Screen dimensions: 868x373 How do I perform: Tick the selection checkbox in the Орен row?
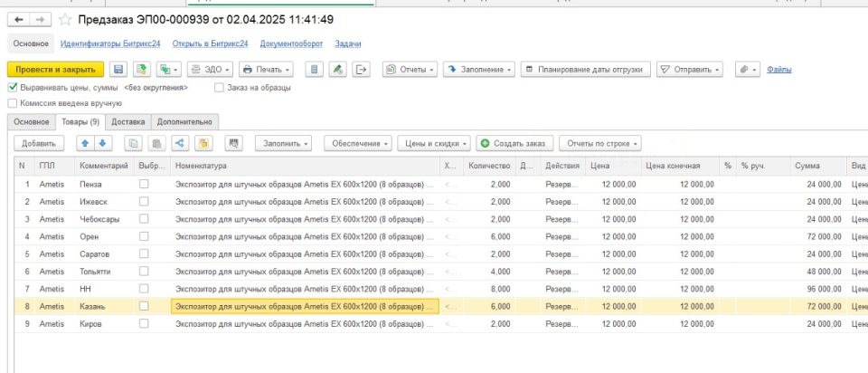(144, 236)
